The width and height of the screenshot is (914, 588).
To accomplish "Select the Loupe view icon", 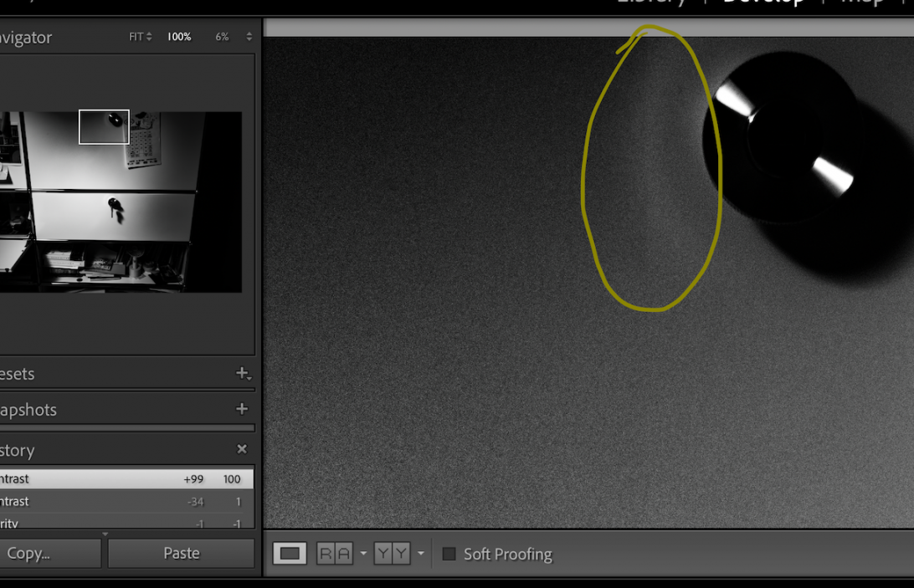I will pos(290,554).
